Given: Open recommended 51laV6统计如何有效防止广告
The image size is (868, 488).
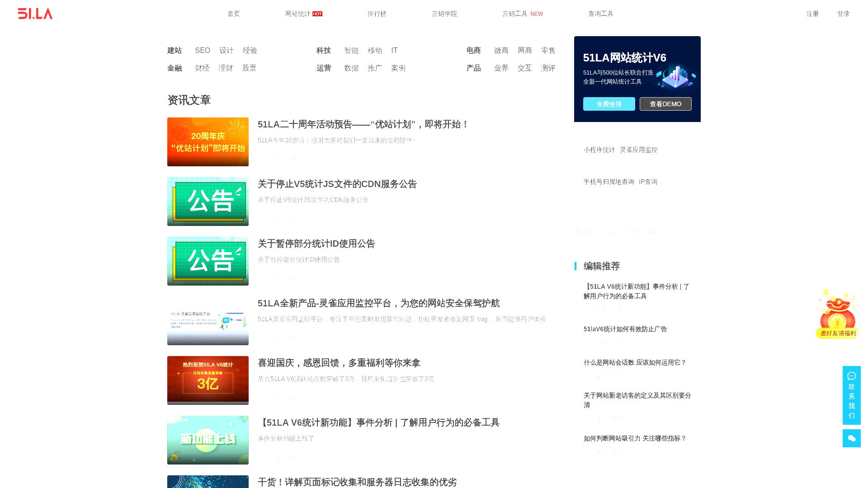Looking at the screenshot, I should click(x=625, y=329).
